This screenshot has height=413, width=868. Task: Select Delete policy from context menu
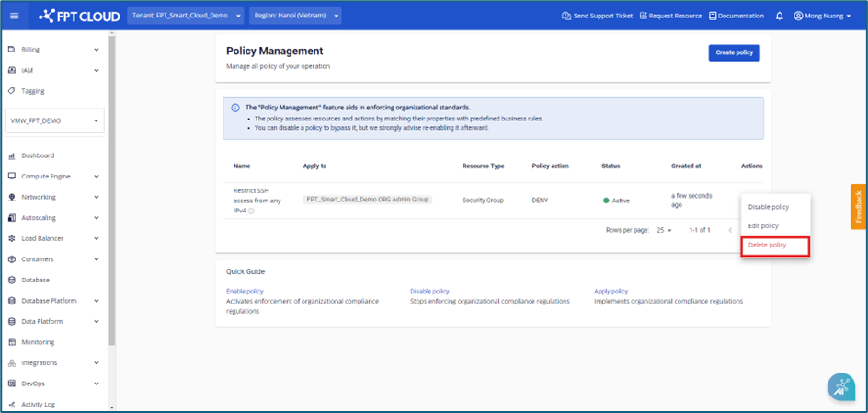767,245
